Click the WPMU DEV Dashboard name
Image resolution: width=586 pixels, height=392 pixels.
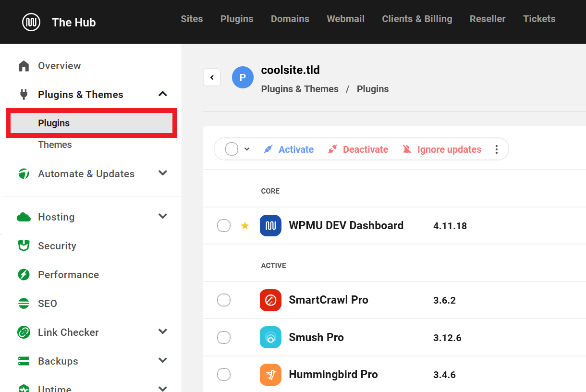pyautogui.click(x=346, y=225)
